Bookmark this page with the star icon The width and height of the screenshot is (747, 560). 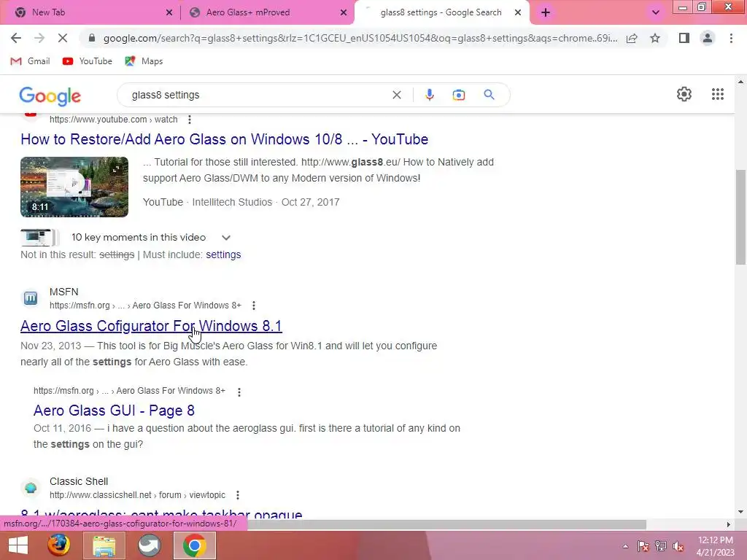(x=655, y=38)
